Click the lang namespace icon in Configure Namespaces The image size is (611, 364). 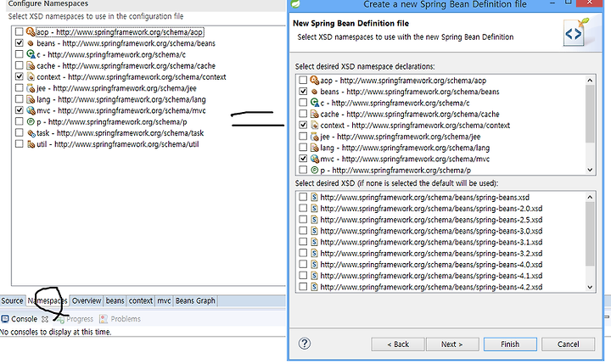tap(31, 99)
